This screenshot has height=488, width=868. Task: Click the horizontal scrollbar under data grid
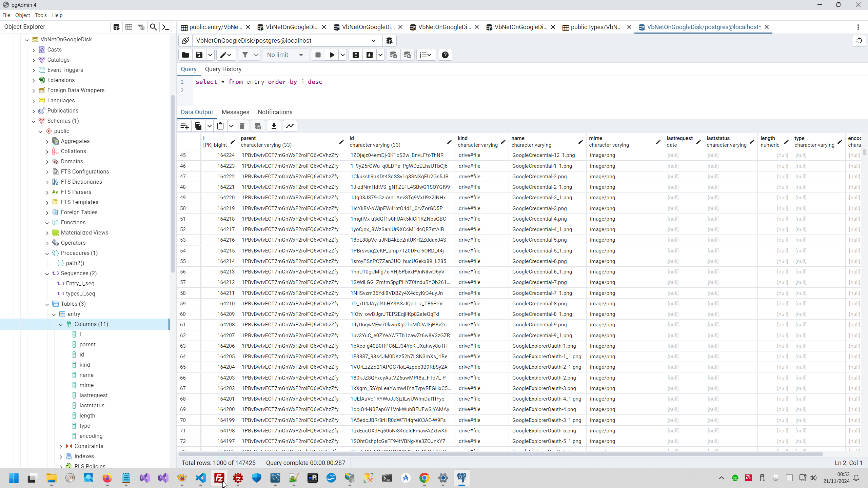(x=500, y=454)
